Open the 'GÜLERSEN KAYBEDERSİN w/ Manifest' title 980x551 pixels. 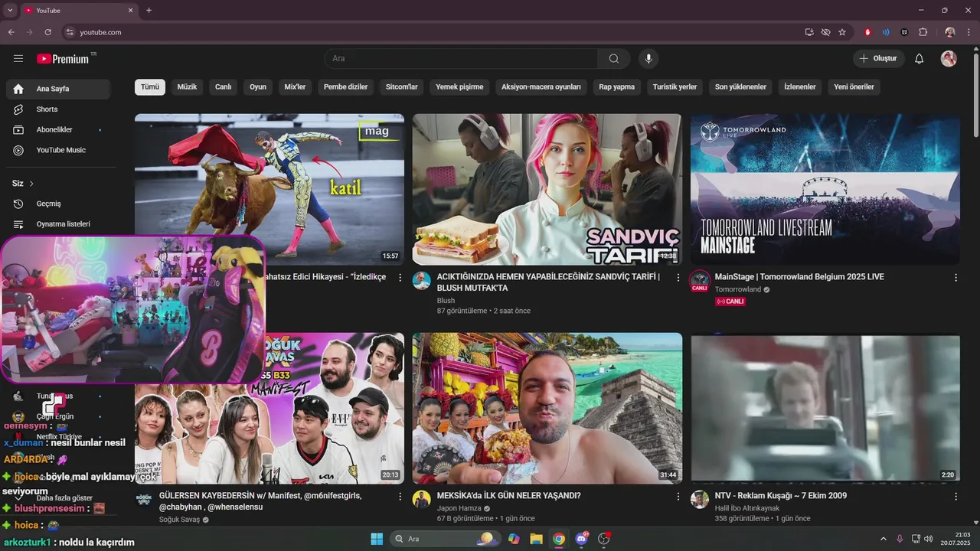pos(260,501)
